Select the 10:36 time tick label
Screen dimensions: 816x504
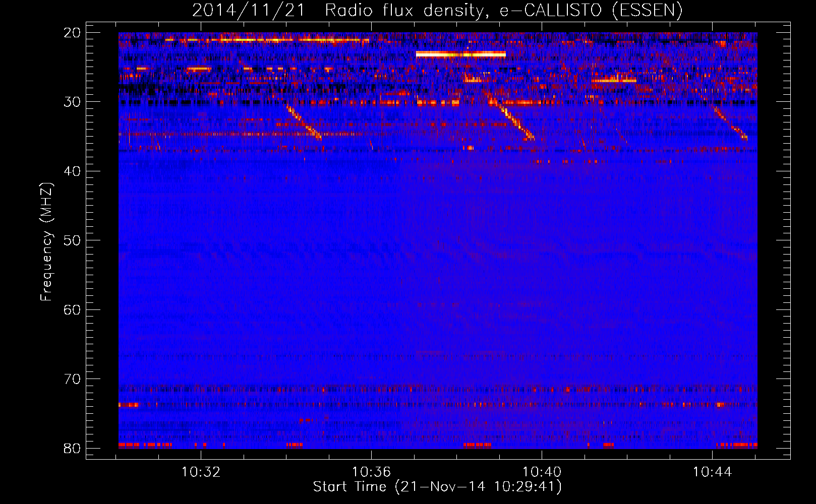pos(372,472)
